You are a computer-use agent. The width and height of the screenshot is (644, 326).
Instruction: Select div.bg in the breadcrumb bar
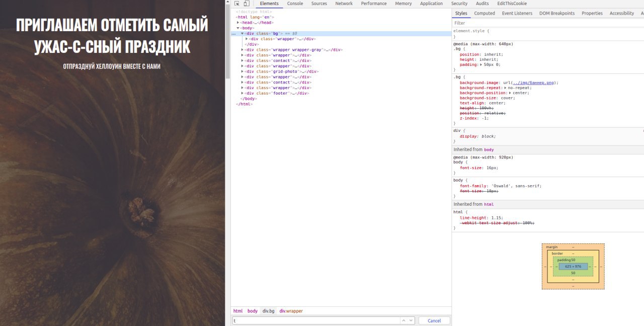coord(268,311)
